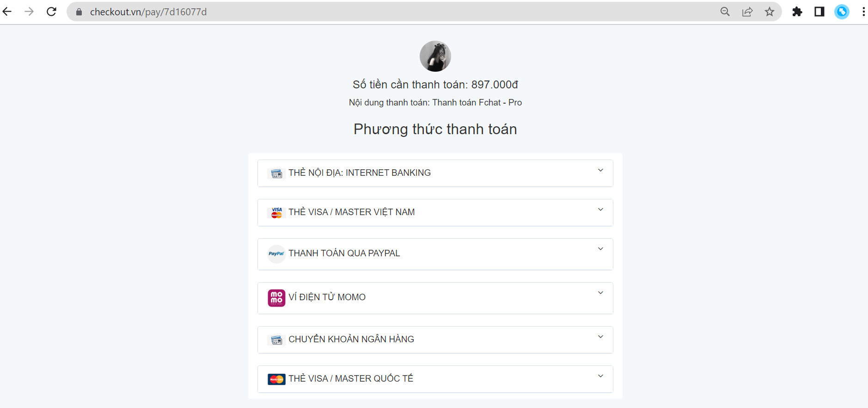Click the PayPal logo icon
Viewport: 868px width, 408px height.
pyautogui.click(x=276, y=254)
